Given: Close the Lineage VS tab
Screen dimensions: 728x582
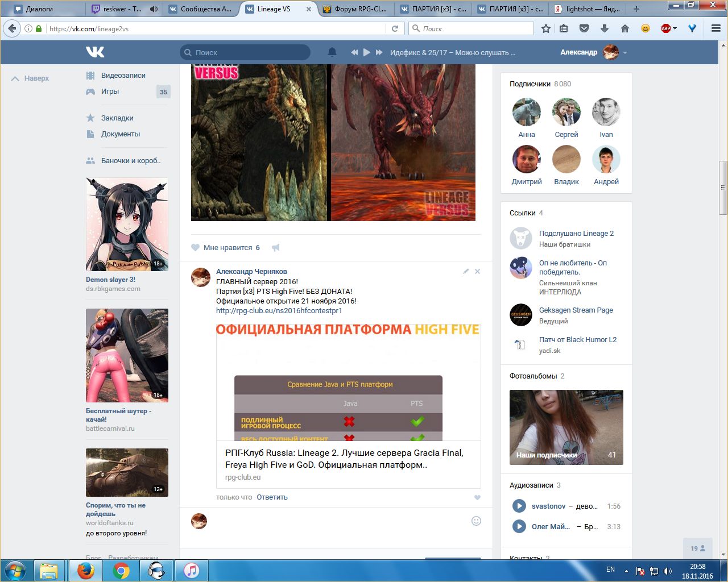Looking at the screenshot, I should pos(309,9).
